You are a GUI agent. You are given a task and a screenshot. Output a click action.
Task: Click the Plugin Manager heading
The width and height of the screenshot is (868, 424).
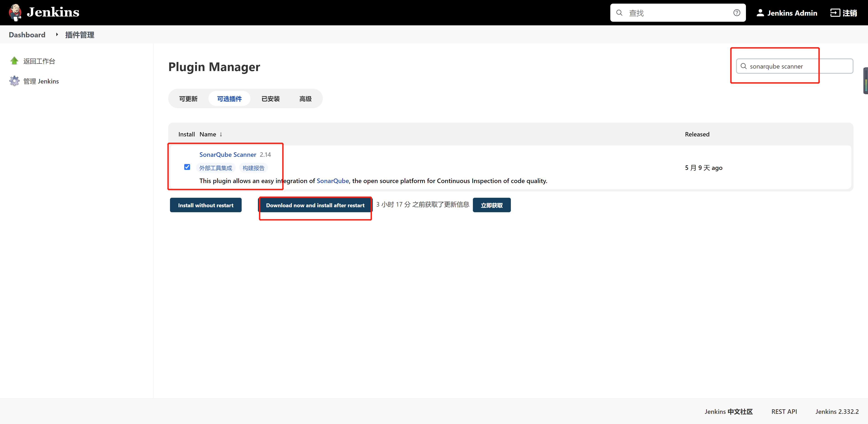[214, 67]
